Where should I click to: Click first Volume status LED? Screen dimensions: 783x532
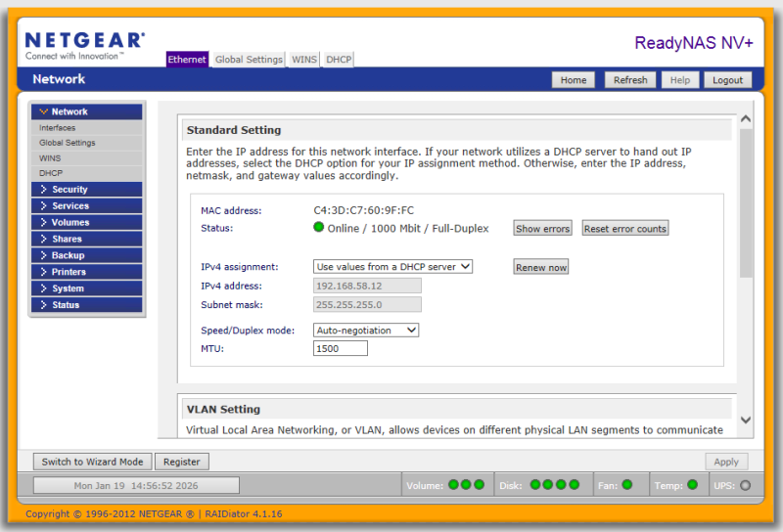click(x=453, y=485)
